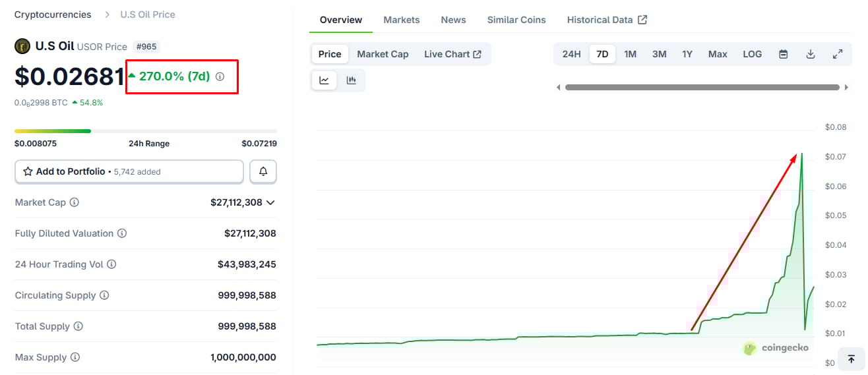This screenshot has height=375, width=868.
Task: Open Total Supply info icon
Action: click(78, 326)
